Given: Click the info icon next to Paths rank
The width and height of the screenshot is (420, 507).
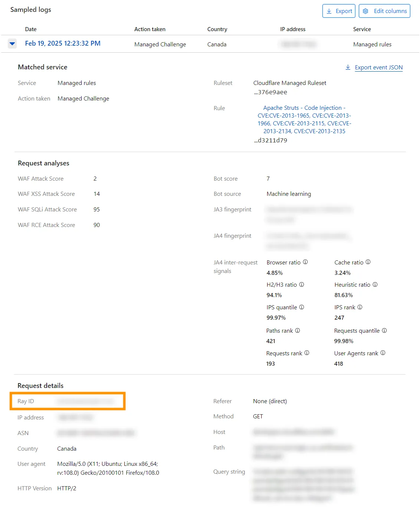Looking at the screenshot, I should 298,330.
